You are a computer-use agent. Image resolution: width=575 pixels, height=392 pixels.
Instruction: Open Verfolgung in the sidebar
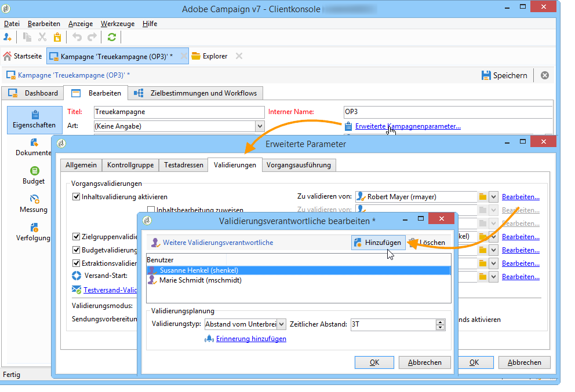(x=34, y=233)
